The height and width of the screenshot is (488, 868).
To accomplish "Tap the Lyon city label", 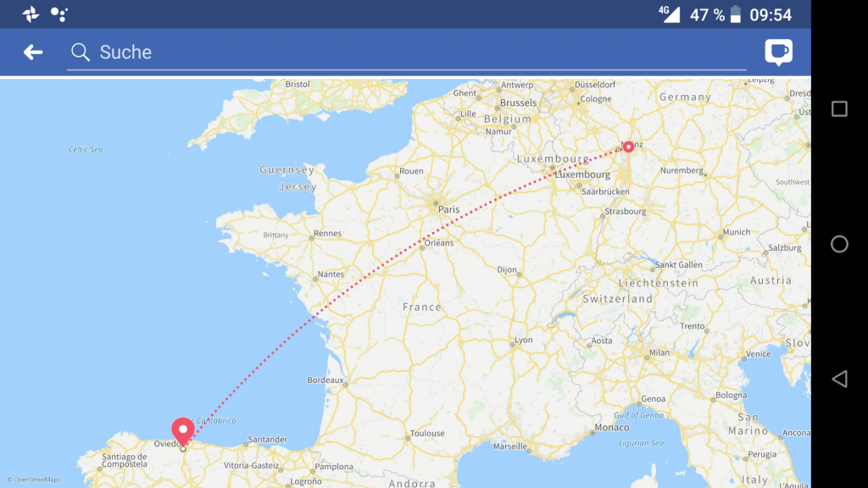I will [523, 341].
